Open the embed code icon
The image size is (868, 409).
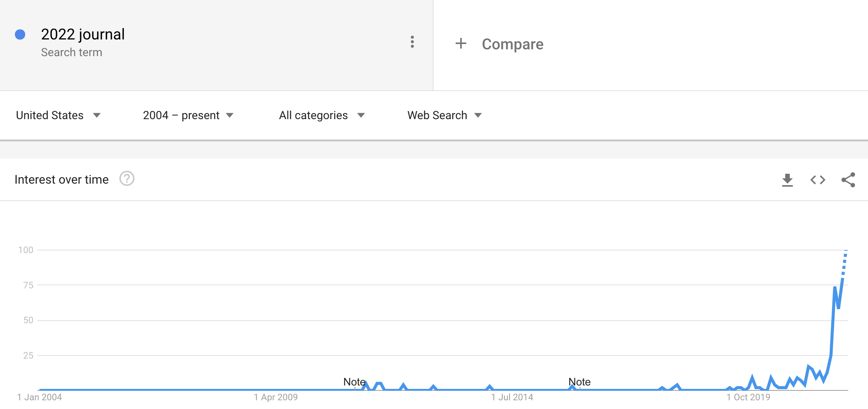(x=818, y=180)
